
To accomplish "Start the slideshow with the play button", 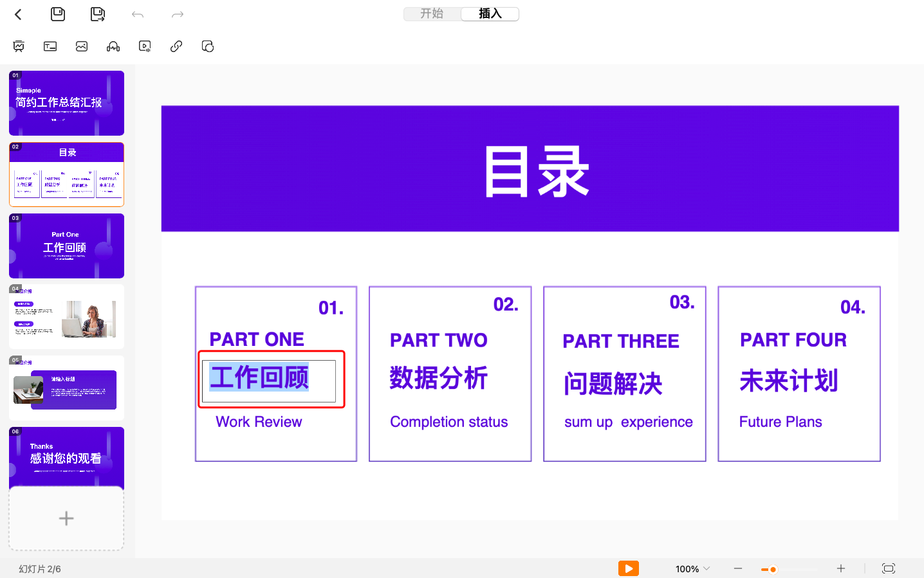I will pyautogui.click(x=629, y=568).
